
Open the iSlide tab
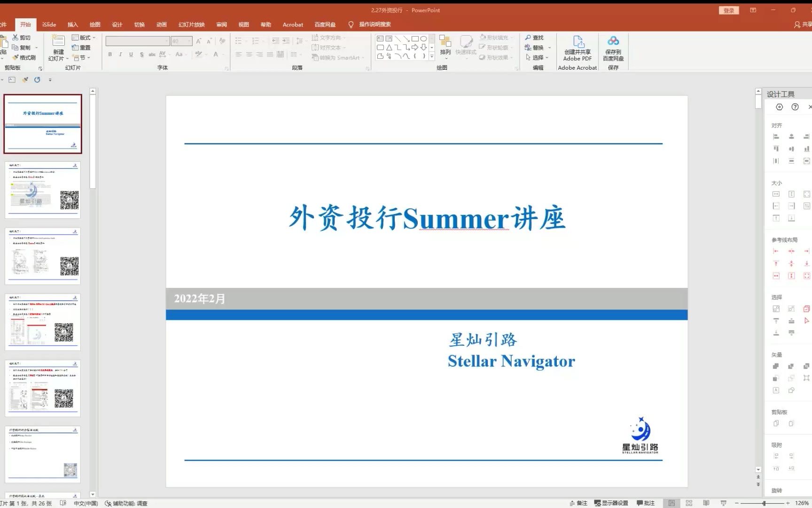49,24
